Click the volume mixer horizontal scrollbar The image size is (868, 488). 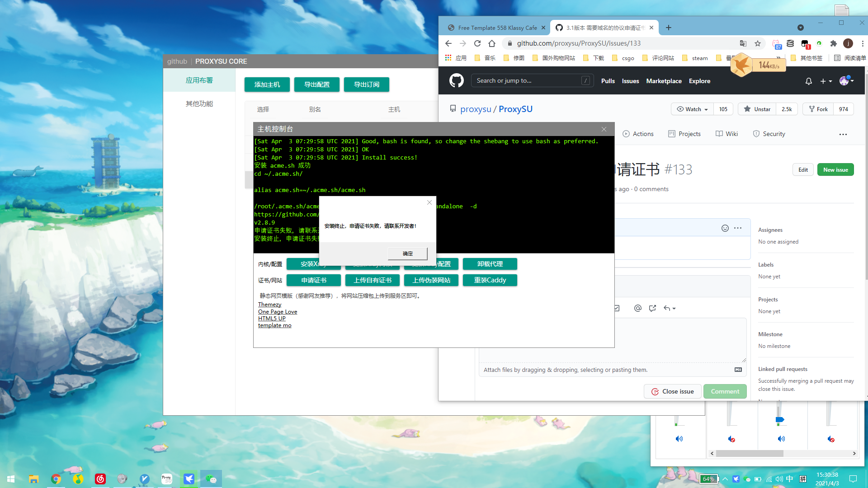coord(750,453)
